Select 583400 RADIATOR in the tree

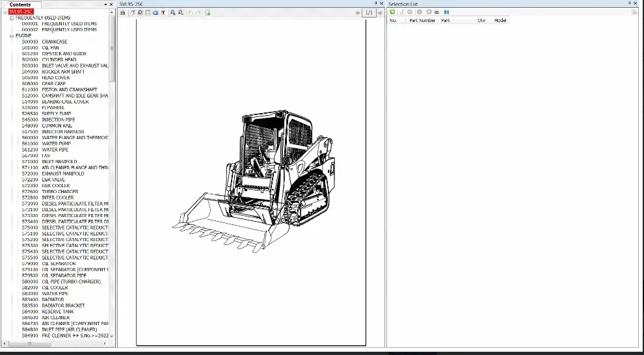53,300
